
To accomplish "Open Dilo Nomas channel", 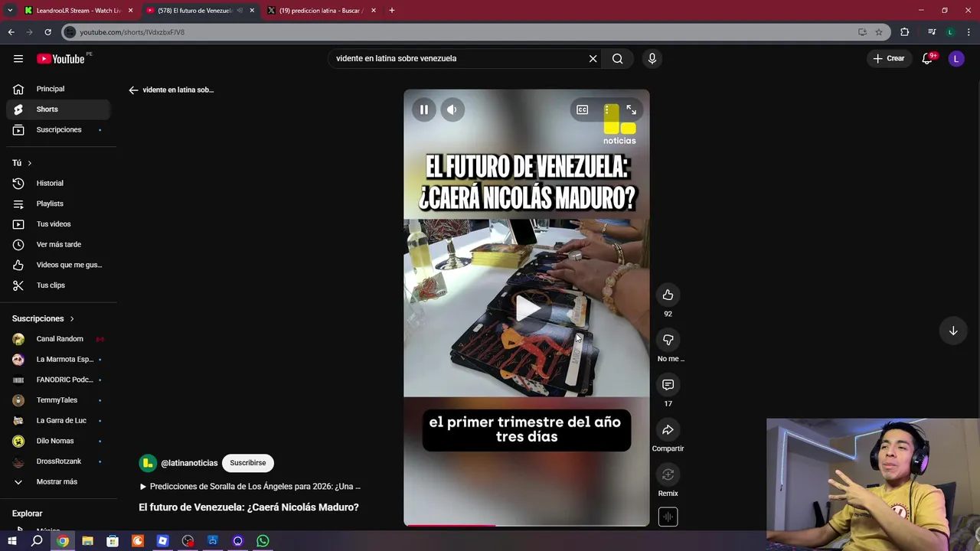I will [58, 441].
